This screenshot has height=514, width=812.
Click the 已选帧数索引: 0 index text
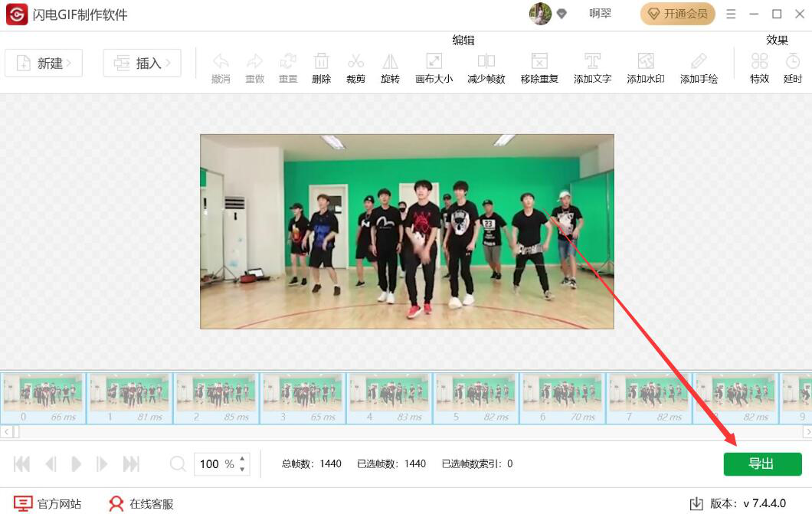(477, 463)
